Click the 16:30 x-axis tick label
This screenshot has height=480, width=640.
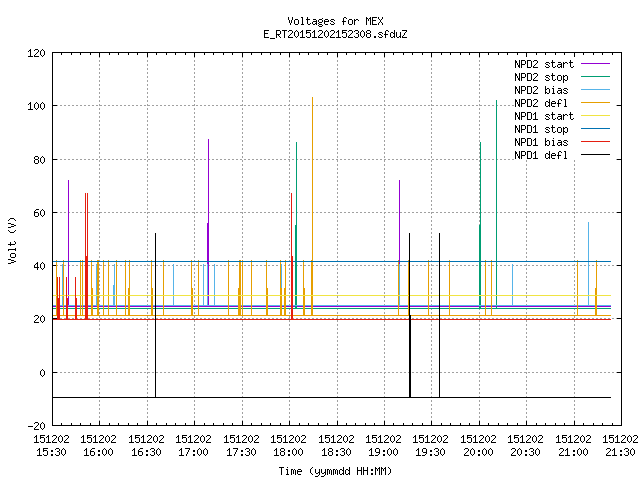click(146, 452)
